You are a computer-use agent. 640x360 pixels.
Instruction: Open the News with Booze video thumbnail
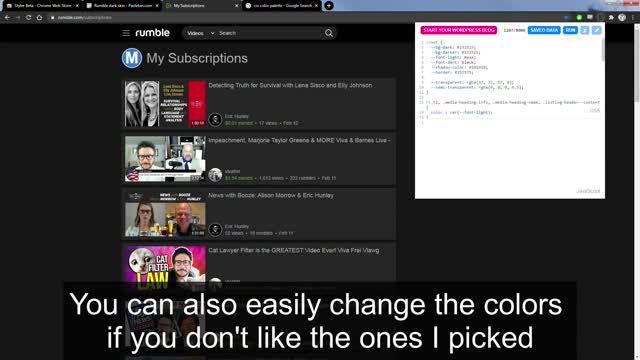(165, 214)
